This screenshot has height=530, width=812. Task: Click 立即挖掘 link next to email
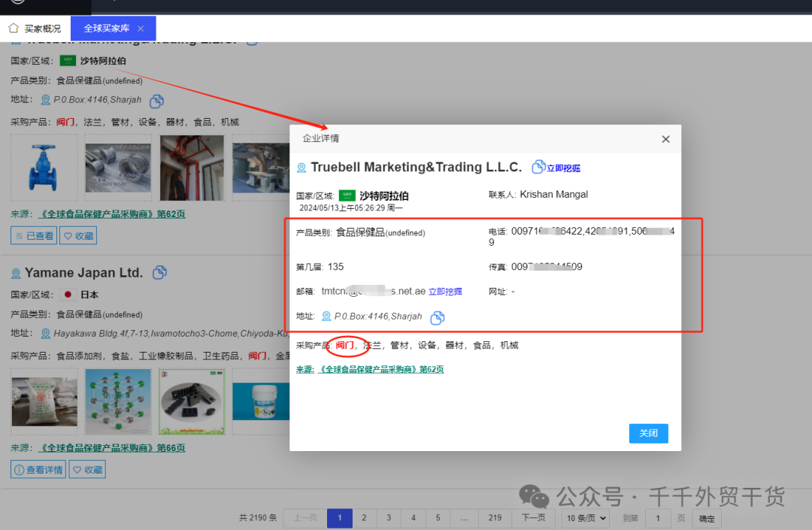(445, 292)
